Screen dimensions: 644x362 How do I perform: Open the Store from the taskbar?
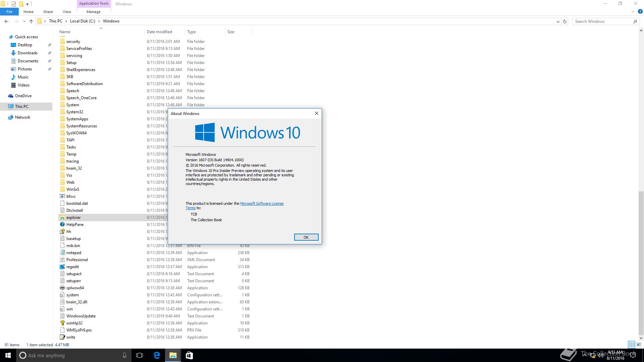[x=189, y=355]
